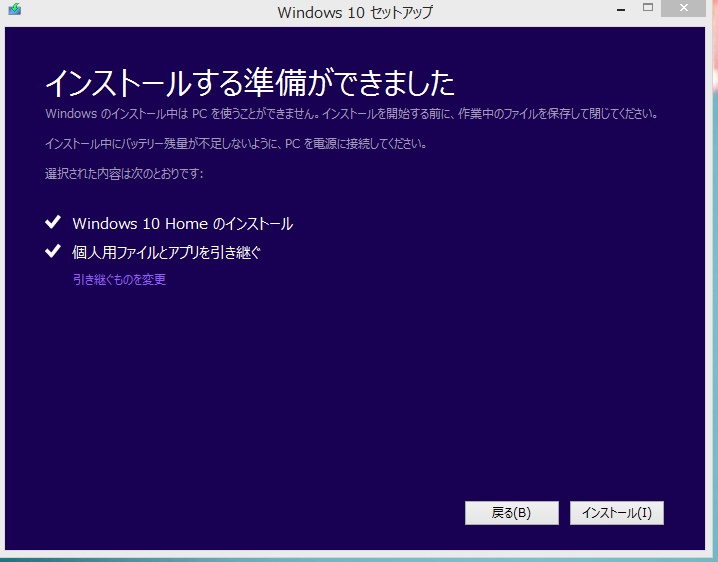The image size is (718, 562).
Task: Click the line 選択された内容は次のとおりです:
Action: [124, 174]
